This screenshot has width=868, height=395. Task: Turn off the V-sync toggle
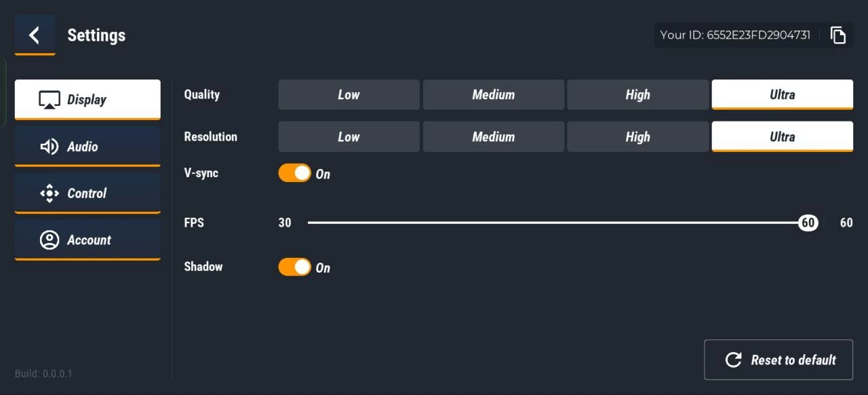coord(295,173)
